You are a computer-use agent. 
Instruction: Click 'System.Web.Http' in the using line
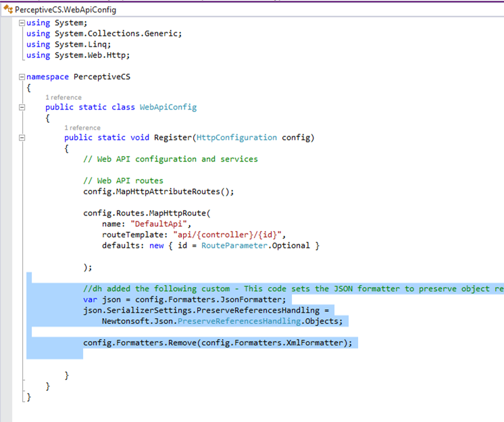coord(91,55)
